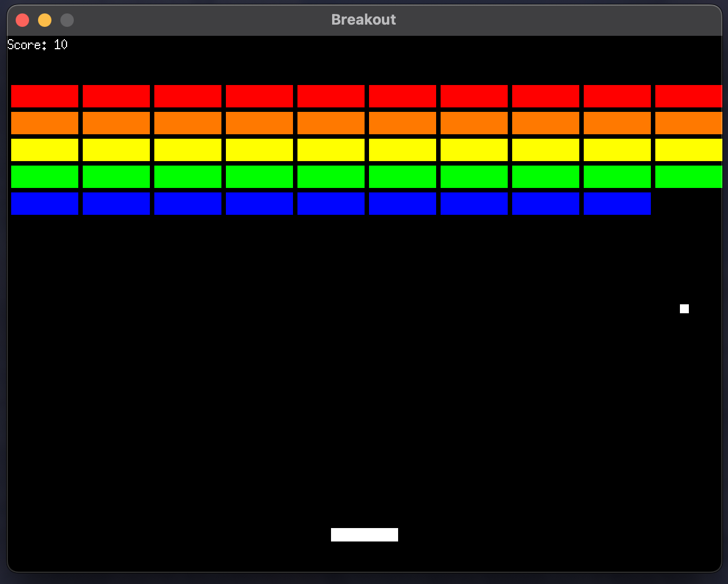Select the second red brick from left
The height and width of the screenshot is (584, 728).
[x=116, y=96]
